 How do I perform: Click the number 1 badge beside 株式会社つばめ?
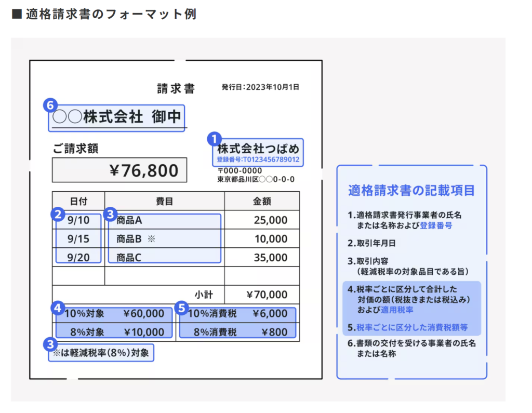(x=214, y=139)
